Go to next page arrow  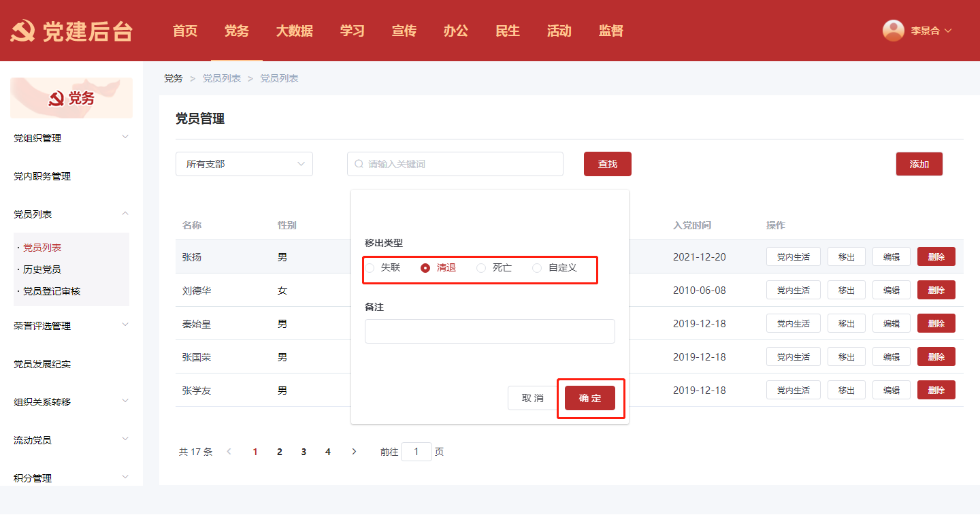pos(353,452)
